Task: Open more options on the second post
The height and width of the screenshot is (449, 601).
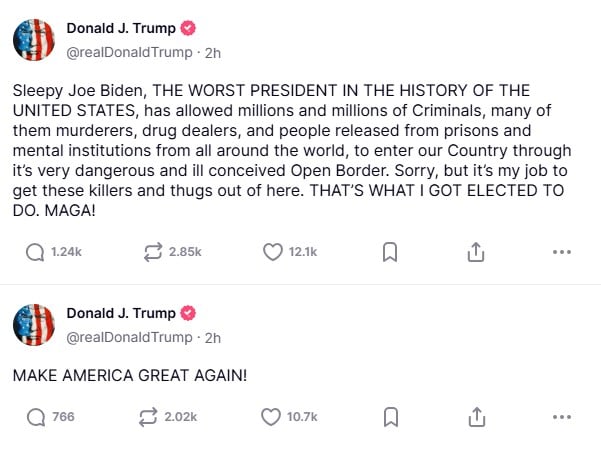Action: tap(562, 417)
